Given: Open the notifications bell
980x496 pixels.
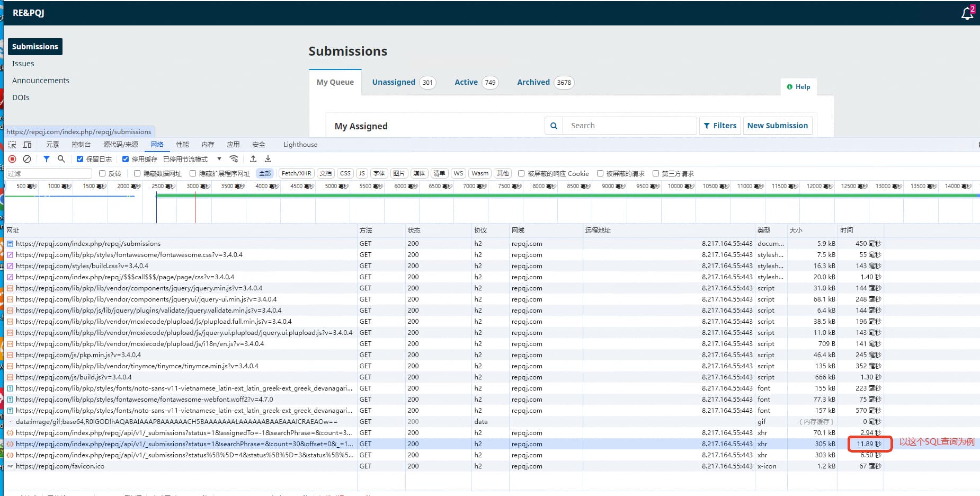Looking at the screenshot, I should [x=967, y=13].
